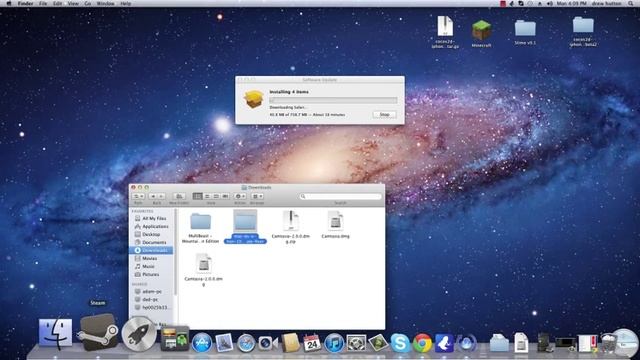Select the cocos2d tar.gz desktop archive
Image resolution: width=640 pixels, height=360 pixels.
click(445, 32)
